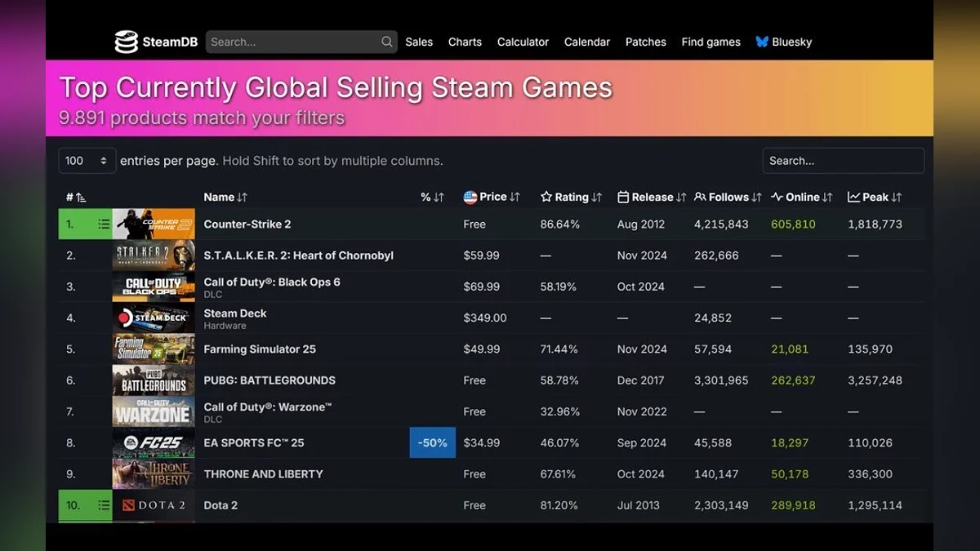Go to the Calendar page
980x551 pixels.
coord(586,42)
